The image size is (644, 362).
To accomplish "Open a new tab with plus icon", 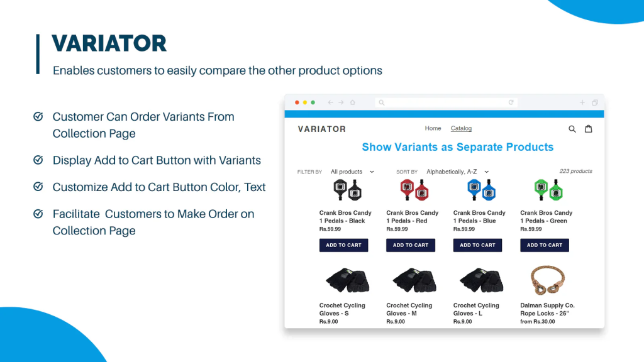I will pos(582,102).
